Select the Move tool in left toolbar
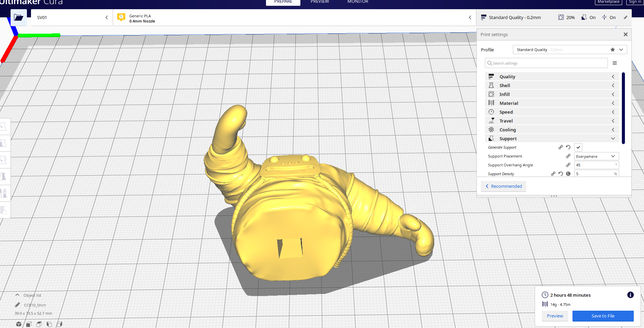644x328 pixels. coord(3,127)
